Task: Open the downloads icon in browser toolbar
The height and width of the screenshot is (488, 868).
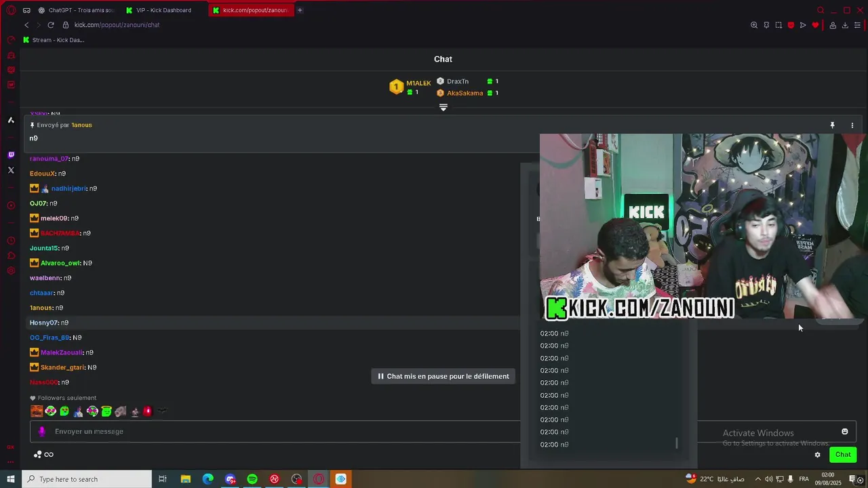Action: (845, 25)
